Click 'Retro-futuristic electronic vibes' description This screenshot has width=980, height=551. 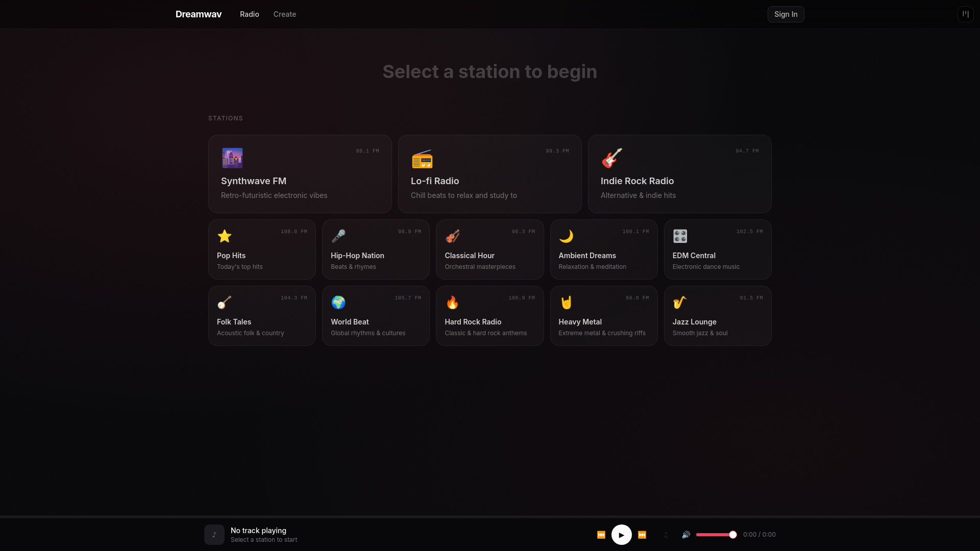pyautogui.click(x=274, y=195)
